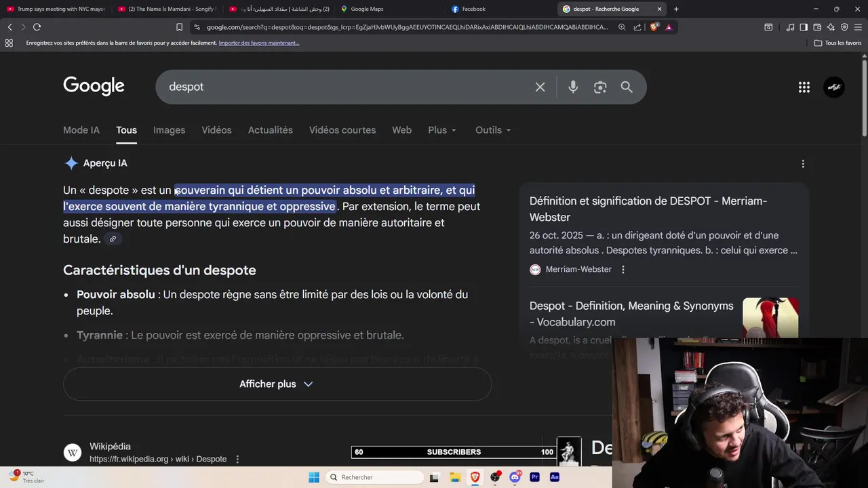Screen dimensions: 868x488
Task: Click the browser address bar URL
Action: point(407,27)
